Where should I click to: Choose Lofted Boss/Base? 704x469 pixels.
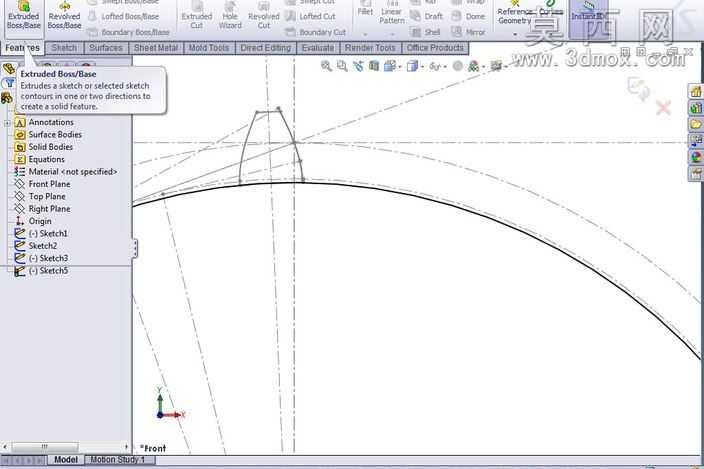tap(123, 16)
